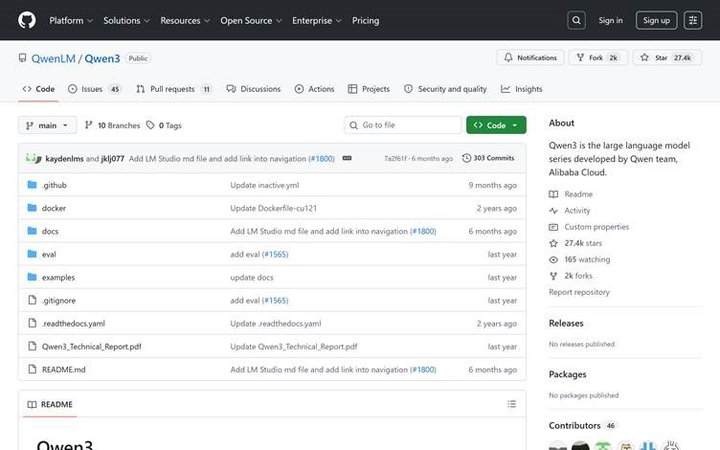Open commit hash 7a2f61f
Screen dimensions: 720x450
pos(395,158)
